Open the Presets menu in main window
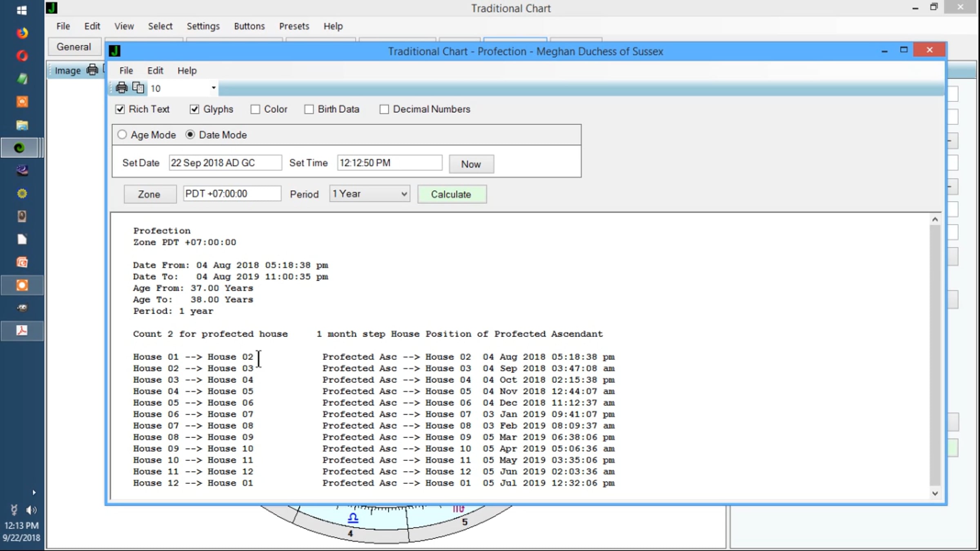Viewport: 980px width, 551px height. tap(294, 26)
